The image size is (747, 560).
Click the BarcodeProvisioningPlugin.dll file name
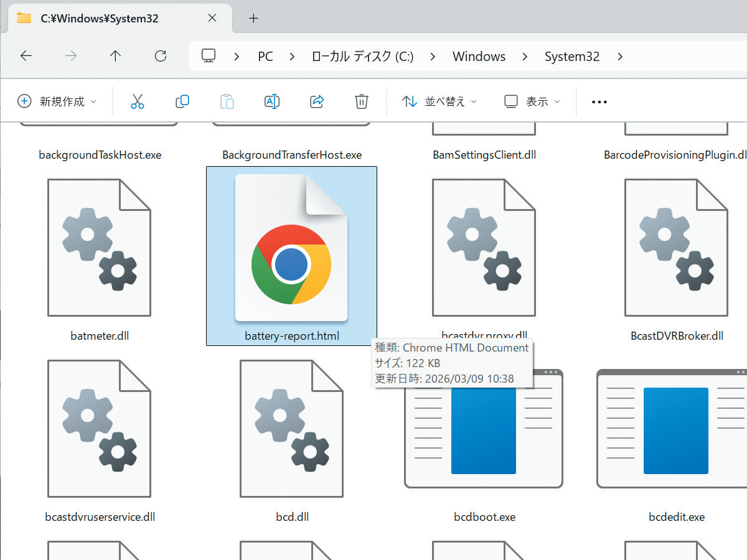pyautogui.click(x=675, y=154)
